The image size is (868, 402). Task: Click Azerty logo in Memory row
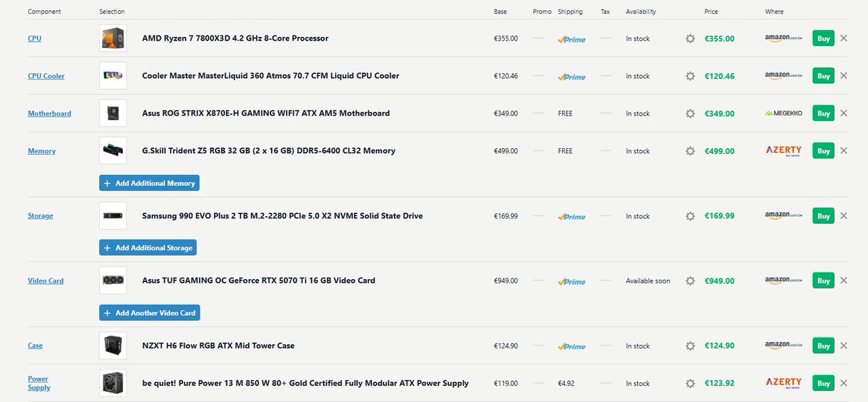click(784, 151)
